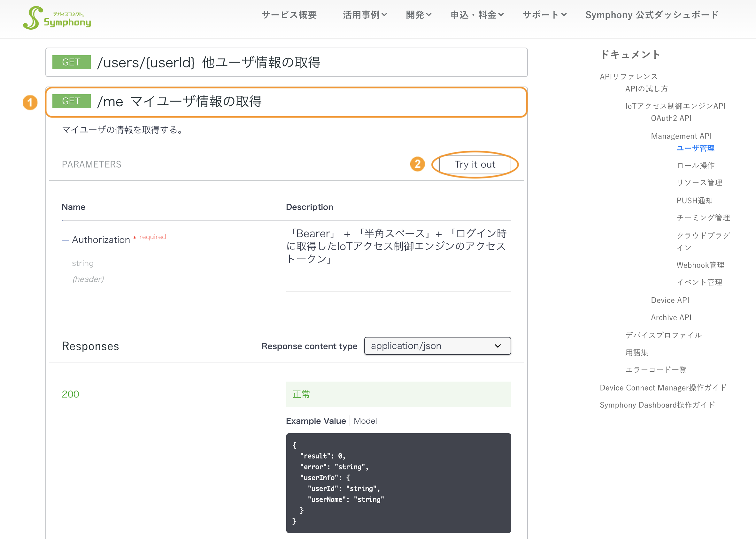The image size is (756, 539).
Task: Open Device API sidebar link
Action: coord(670,300)
